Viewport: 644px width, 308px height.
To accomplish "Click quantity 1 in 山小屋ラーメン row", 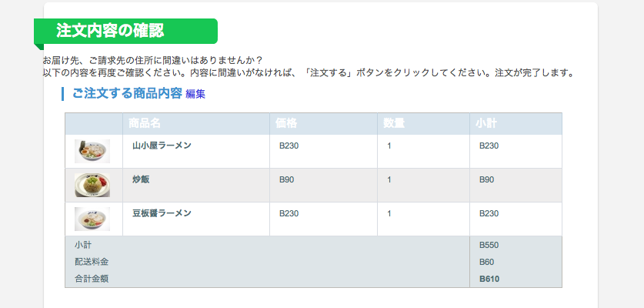I will pyautogui.click(x=389, y=146).
